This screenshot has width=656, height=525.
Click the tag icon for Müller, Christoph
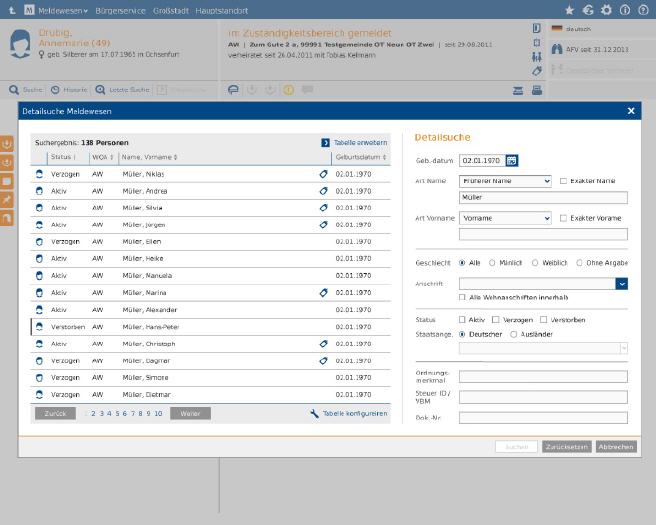point(323,344)
